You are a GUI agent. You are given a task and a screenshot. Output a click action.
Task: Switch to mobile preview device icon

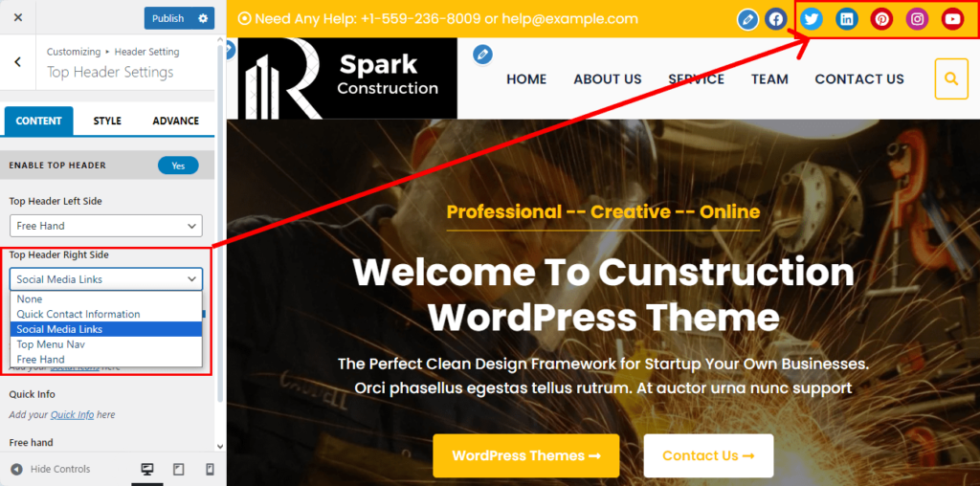[x=210, y=469]
